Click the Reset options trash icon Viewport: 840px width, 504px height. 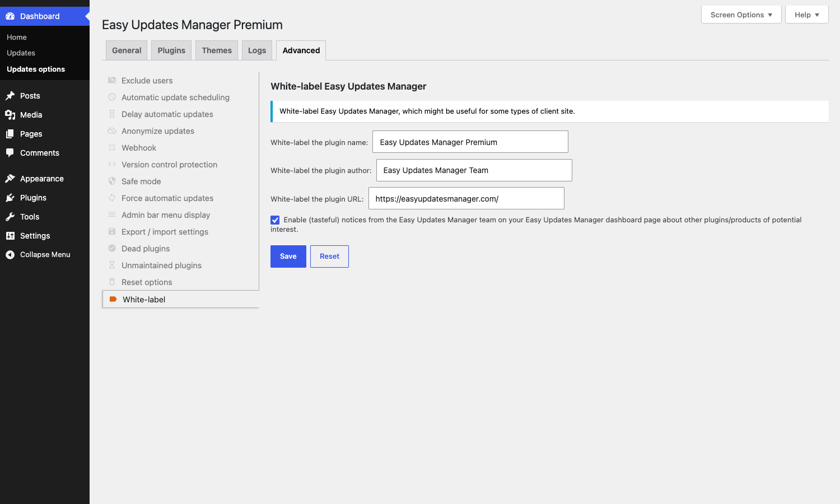click(112, 282)
